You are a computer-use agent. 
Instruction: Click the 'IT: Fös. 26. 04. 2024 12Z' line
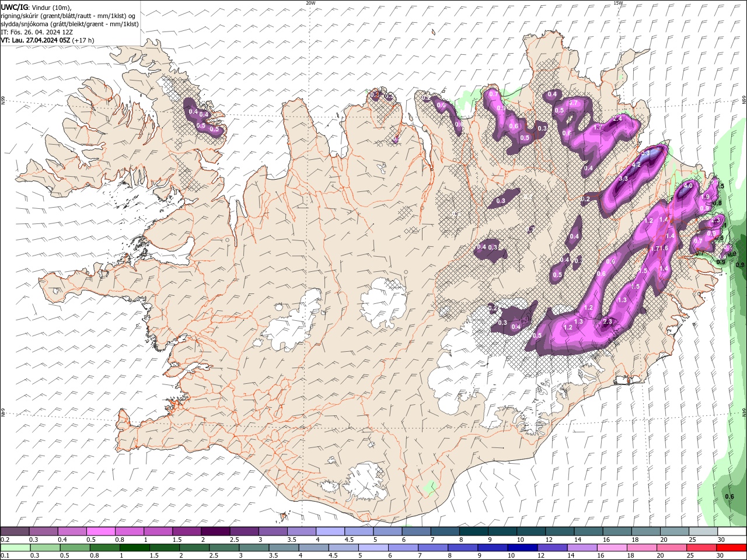point(37,32)
